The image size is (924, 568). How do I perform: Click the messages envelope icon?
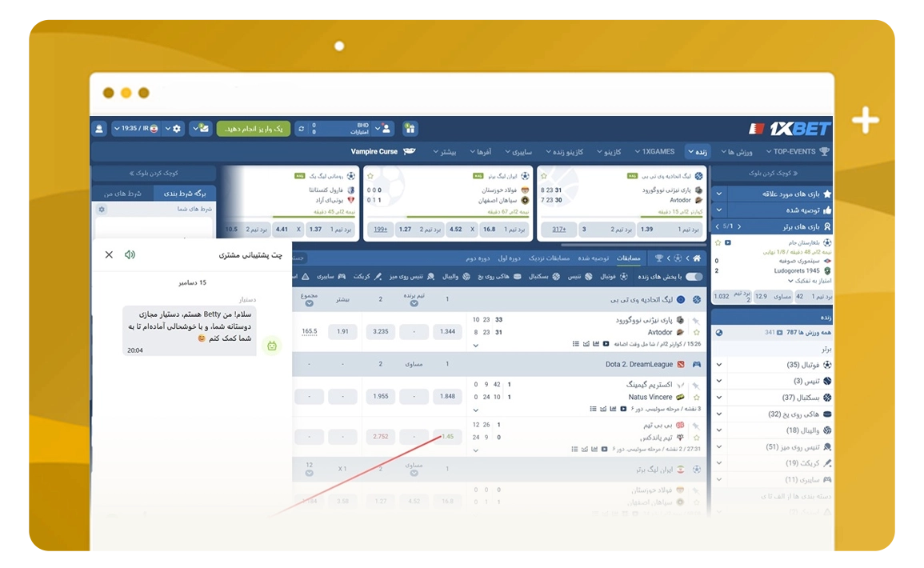(x=201, y=128)
